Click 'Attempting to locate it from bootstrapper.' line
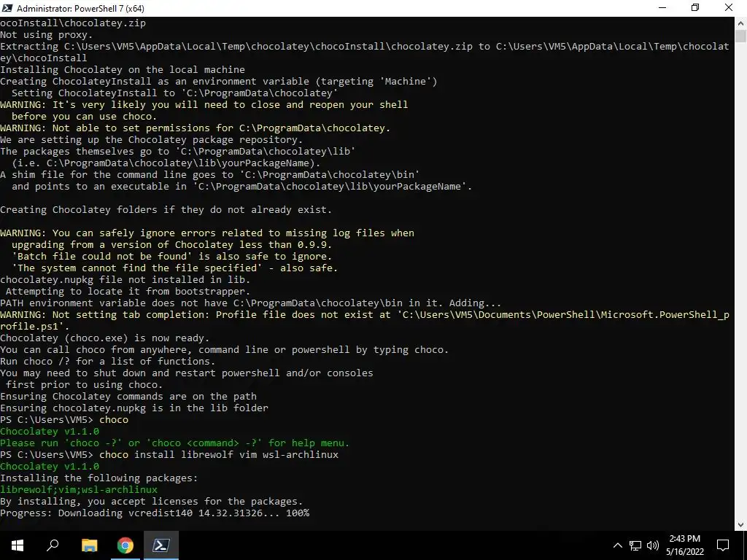747x560 pixels. coord(128,292)
